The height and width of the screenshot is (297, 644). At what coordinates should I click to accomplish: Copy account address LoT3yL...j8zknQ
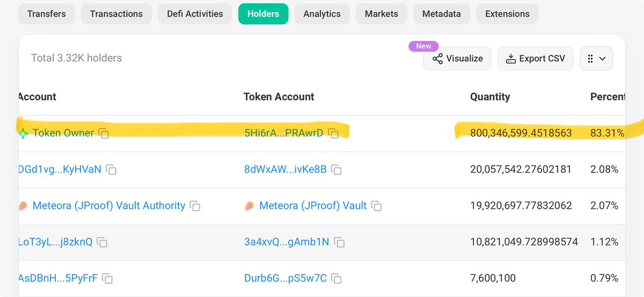tap(102, 242)
